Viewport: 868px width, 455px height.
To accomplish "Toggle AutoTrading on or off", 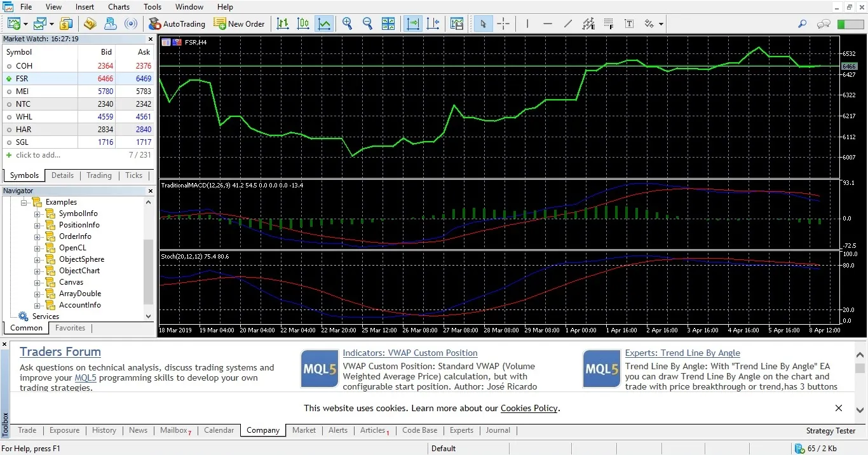I will (177, 24).
